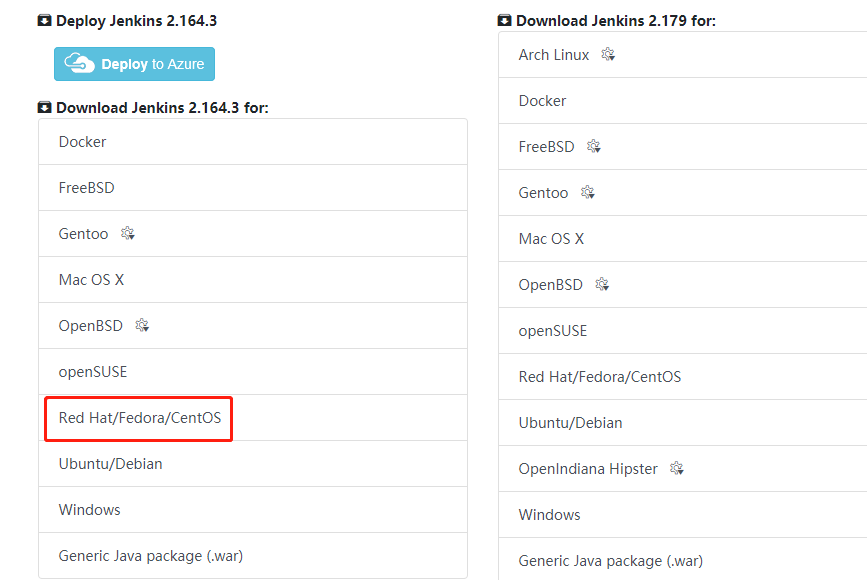Open Arch Linux download for Jenkins 2.179
Image resolution: width=867 pixels, height=580 pixels.
[x=682, y=55]
